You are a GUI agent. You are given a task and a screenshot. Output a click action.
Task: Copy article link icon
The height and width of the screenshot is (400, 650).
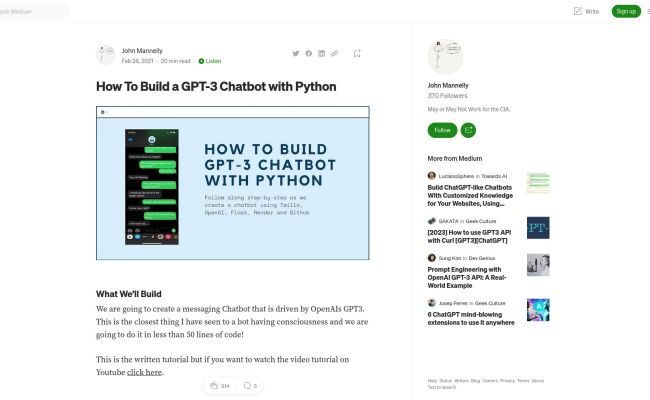click(x=335, y=53)
